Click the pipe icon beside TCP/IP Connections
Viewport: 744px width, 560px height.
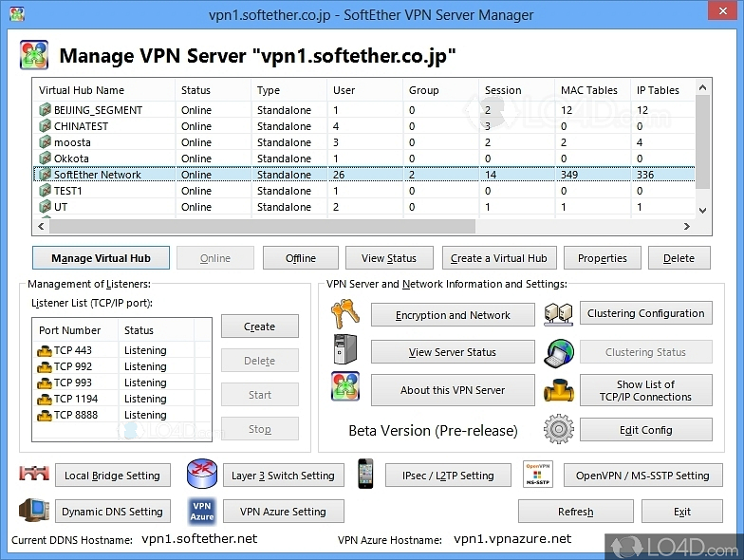(x=559, y=390)
